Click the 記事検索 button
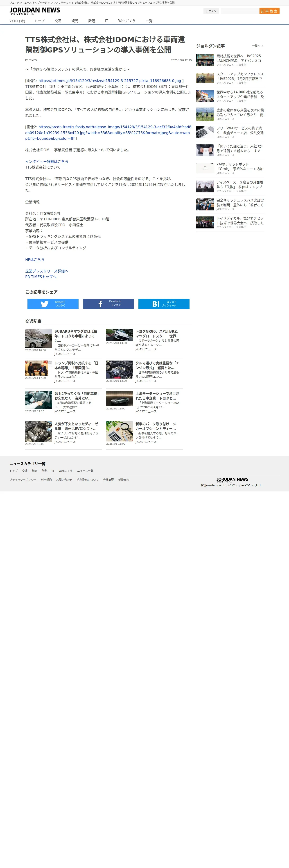The image size is (289, 868). (x=269, y=11)
